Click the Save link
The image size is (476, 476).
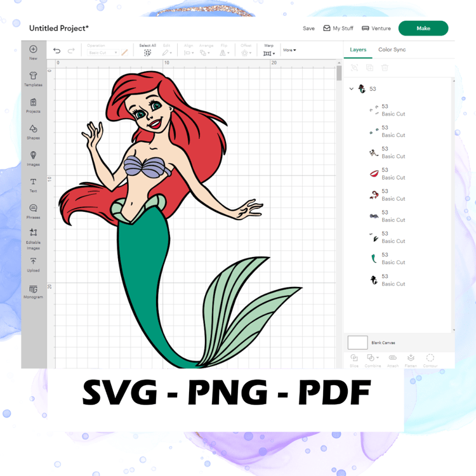tap(308, 28)
